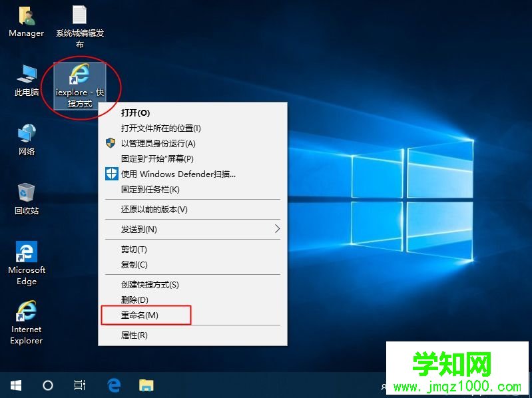The image size is (532, 398).
Task: Choose 固定到"开始"屏幕(P) menu entry
Action: [x=192, y=158]
